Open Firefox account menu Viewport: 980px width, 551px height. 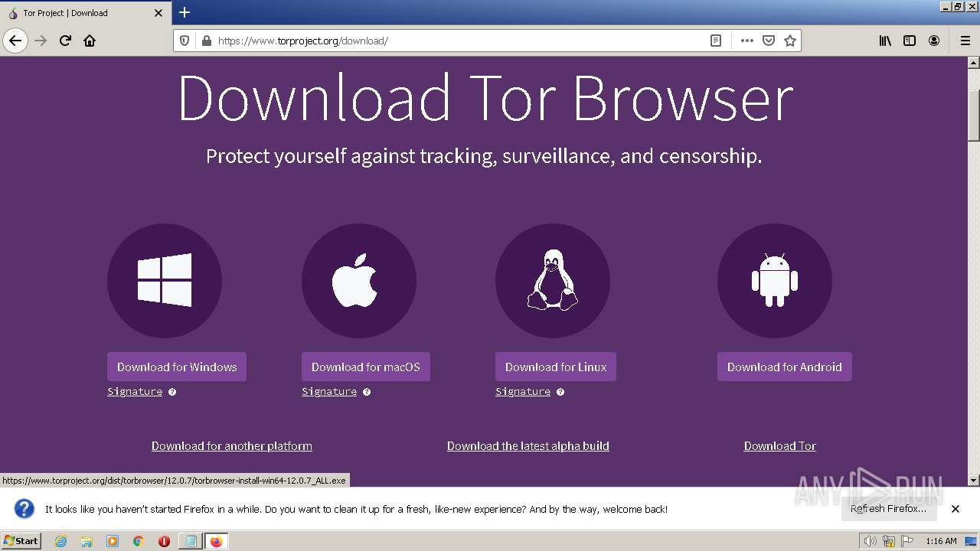pyautogui.click(x=934, y=41)
